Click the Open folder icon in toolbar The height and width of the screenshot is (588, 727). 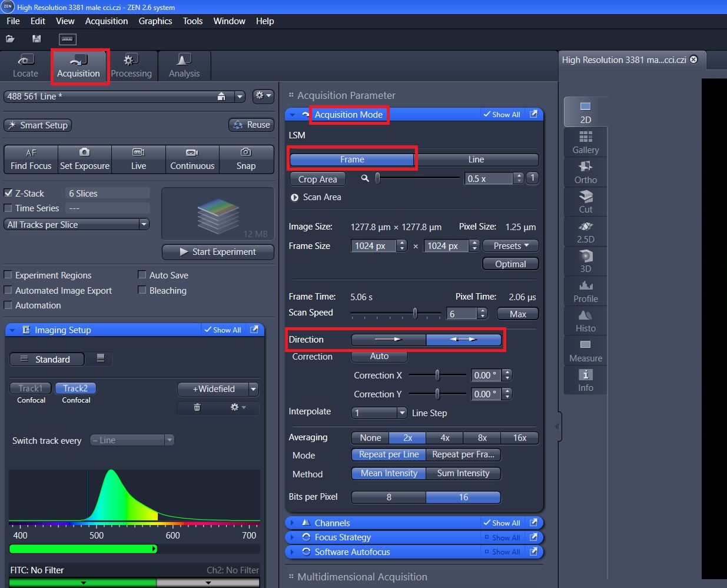point(10,39)
